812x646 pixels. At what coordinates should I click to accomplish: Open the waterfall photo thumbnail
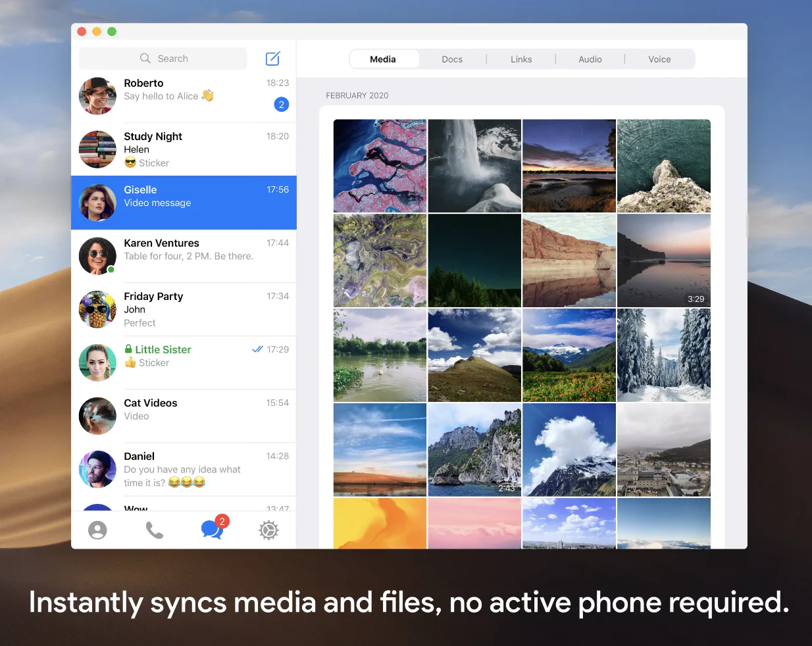pyautogui.click(x=474, y=166)
